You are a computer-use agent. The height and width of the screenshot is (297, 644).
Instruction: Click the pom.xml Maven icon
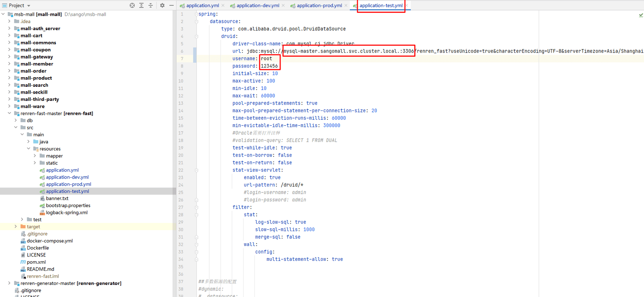[x=23, y=262]
